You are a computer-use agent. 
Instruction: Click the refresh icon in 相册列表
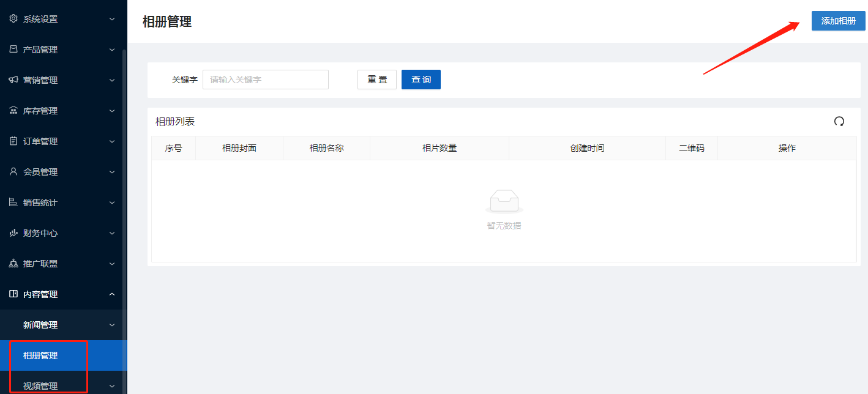839,122
